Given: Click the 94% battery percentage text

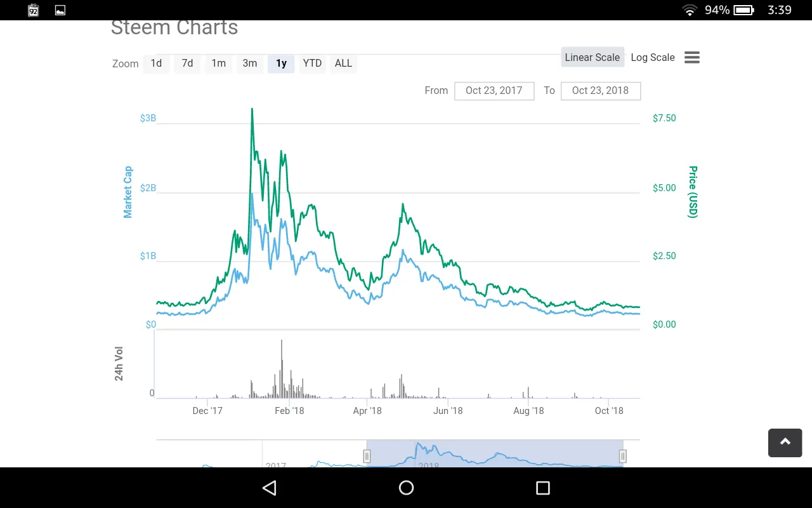Looking at the screenshot, I should pos(717,10).
